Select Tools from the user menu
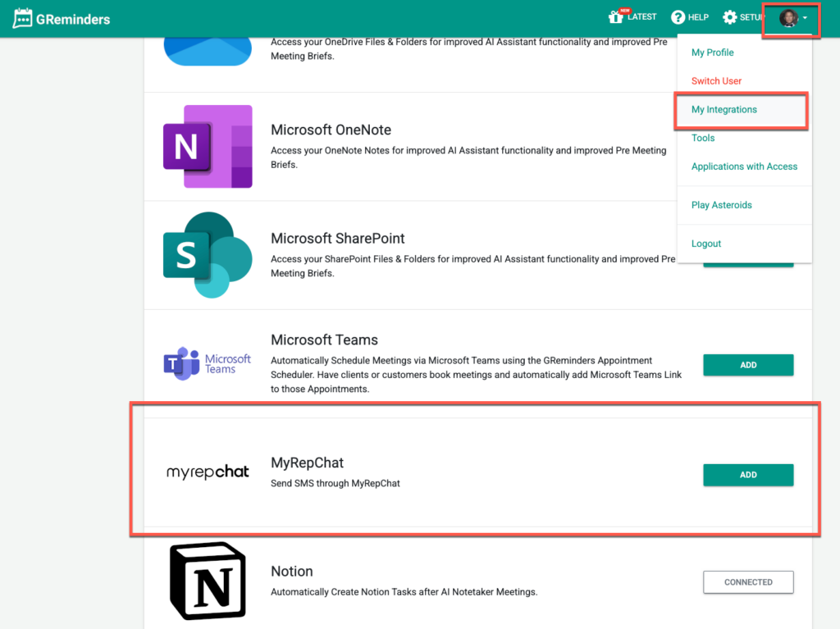840x629 pixels. 702,138
